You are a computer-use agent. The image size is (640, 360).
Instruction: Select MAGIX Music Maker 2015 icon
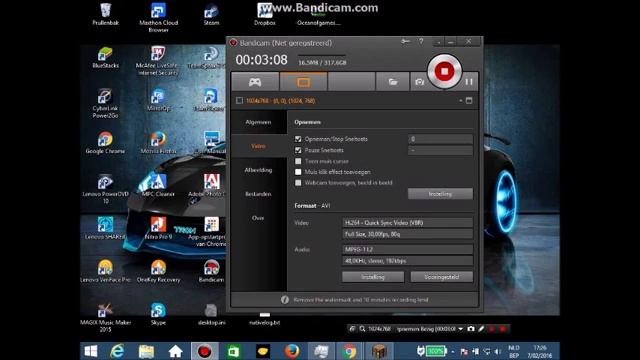pos(105,318)
